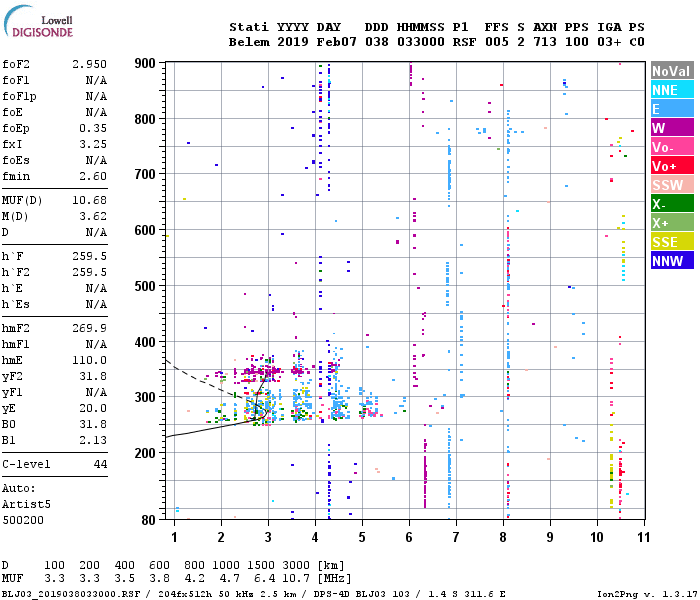Click the foF2 value 2.950
The width and height of the screenshot is (700, 600).
pyautogui.click(x=90, y=64)
